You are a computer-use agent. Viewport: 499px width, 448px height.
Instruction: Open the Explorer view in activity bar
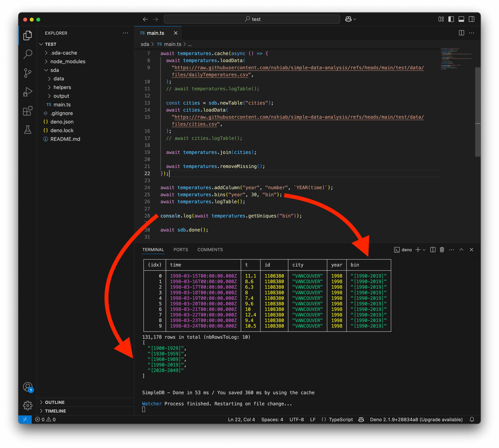(x=28, y=35)
